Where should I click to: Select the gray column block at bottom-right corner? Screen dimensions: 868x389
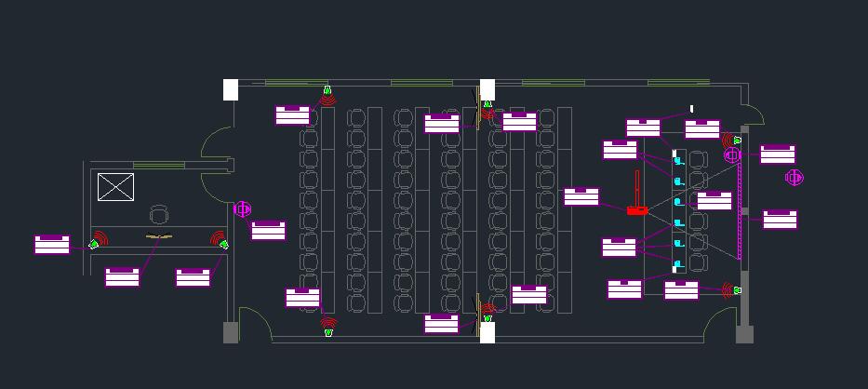pyautogui.click(x=744, y=333)
